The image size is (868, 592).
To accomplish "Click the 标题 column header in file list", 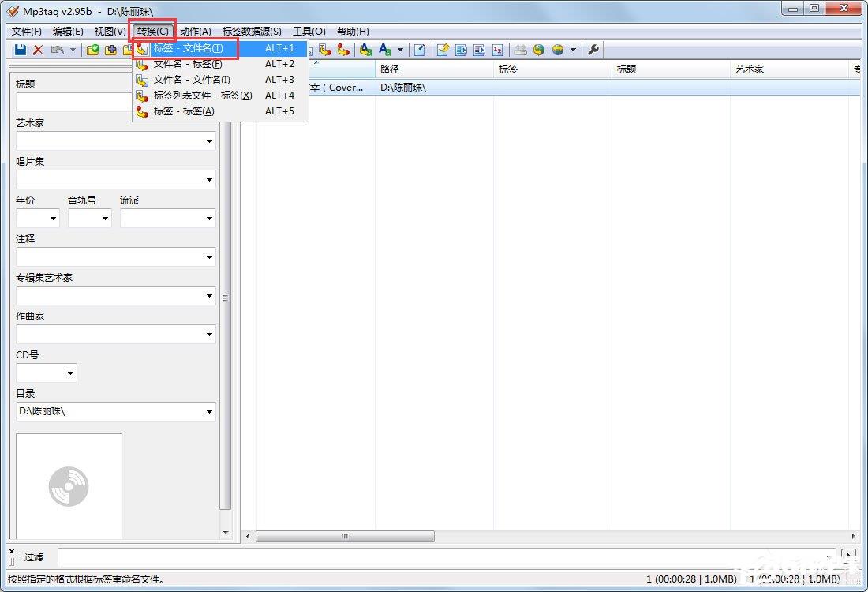I will [671, 69].
